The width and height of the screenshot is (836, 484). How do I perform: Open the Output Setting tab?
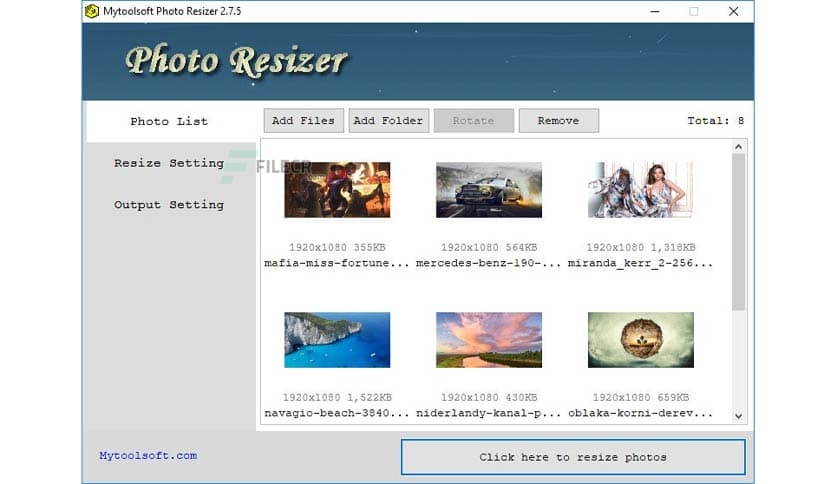[169, 205]
